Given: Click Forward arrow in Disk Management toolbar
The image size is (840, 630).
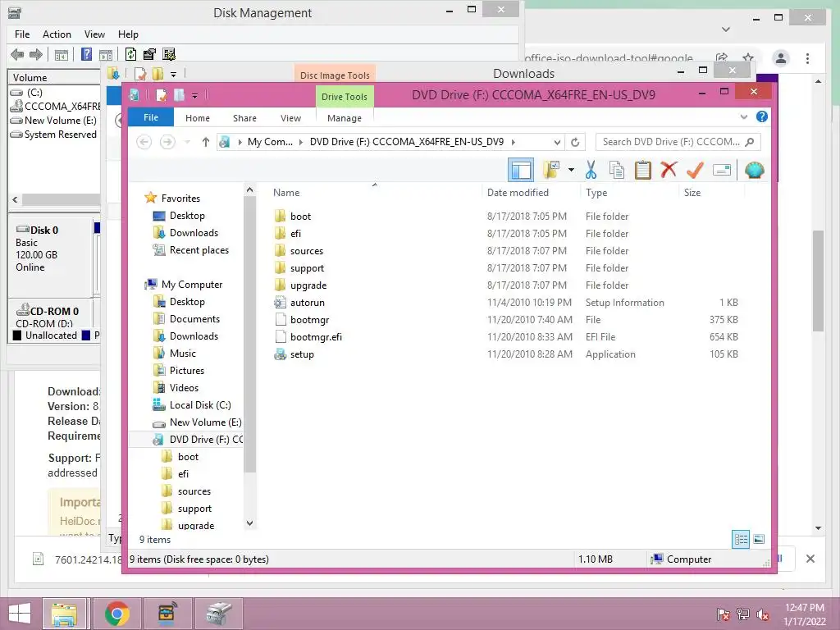Looking at the screenshot, I should [36, 54].
